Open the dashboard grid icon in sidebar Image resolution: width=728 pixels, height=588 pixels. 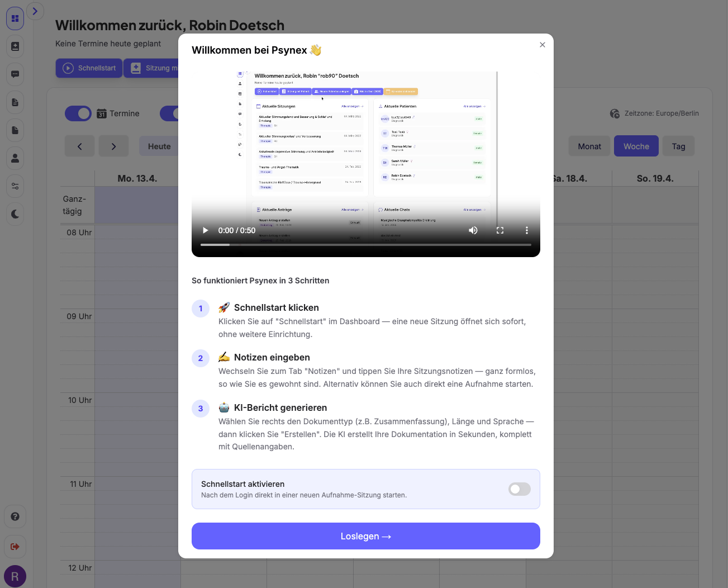15,18
